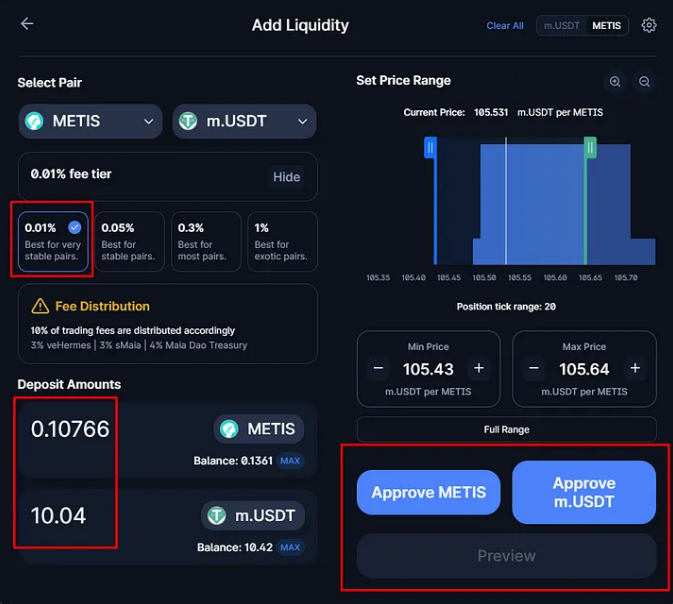Click Clear All link
The height and width of the screenshot is (604, 673).
click(x=505, y=26)
